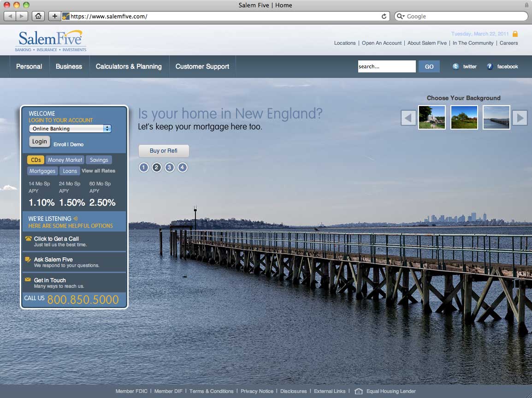Switch to Mortgages rates tab
The image size is (532, 398).
pos(42,171)
